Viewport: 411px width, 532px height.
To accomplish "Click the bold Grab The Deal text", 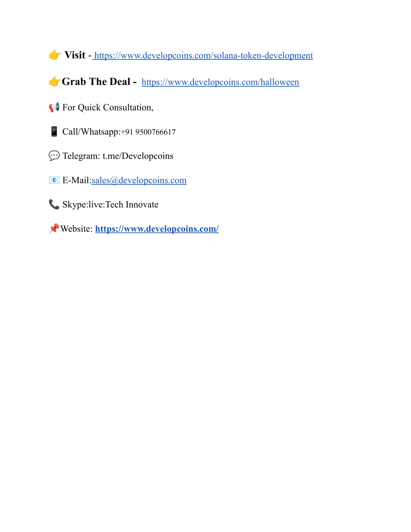I will coord(96,82).
